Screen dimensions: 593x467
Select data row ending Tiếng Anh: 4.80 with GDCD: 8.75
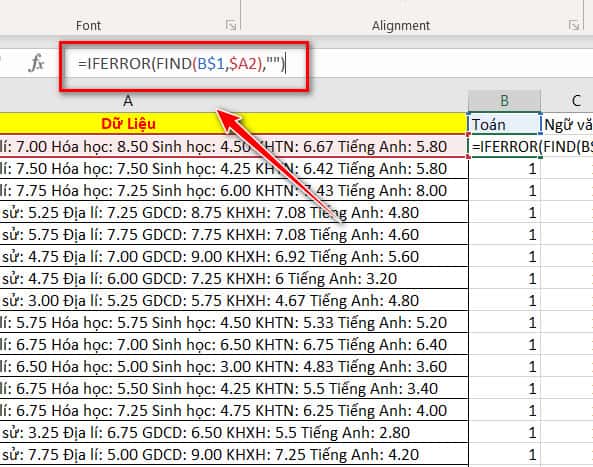pos(234,212)
